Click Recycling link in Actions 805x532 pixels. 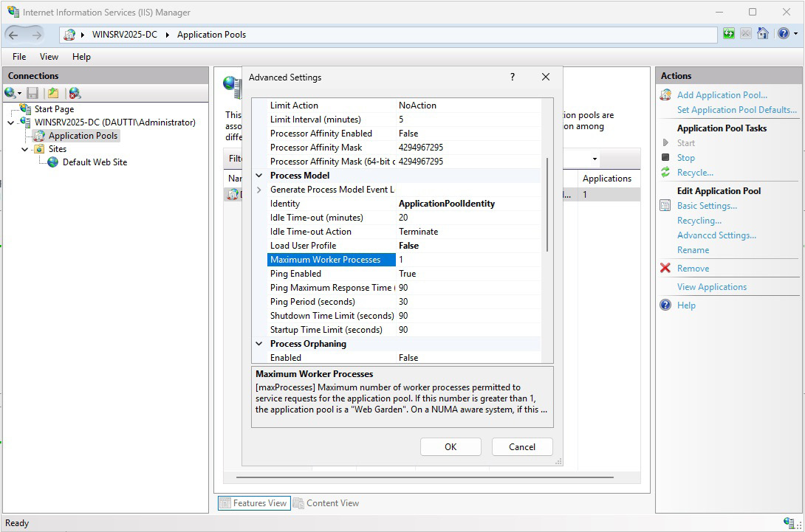click(x=699, y=221)
